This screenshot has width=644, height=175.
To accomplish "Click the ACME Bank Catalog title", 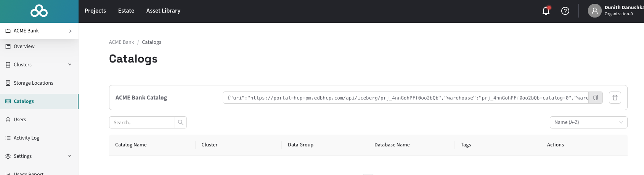I will tap(141, 98).
